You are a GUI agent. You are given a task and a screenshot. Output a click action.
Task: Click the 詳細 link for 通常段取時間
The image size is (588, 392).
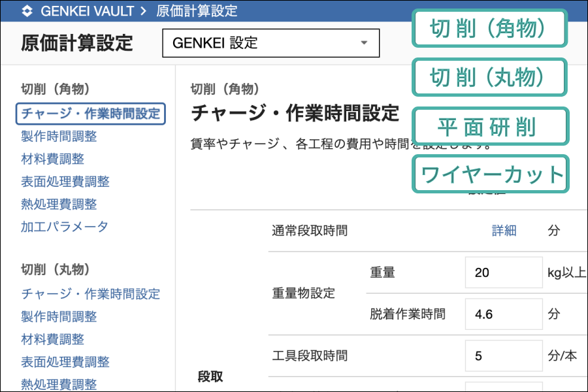pyautogui.click(x=504, y=231)
